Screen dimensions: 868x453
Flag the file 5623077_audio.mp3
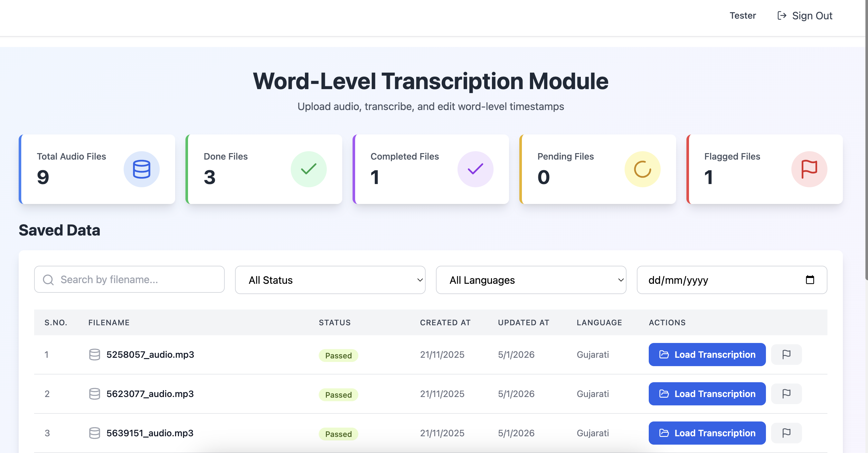(787, 394)
